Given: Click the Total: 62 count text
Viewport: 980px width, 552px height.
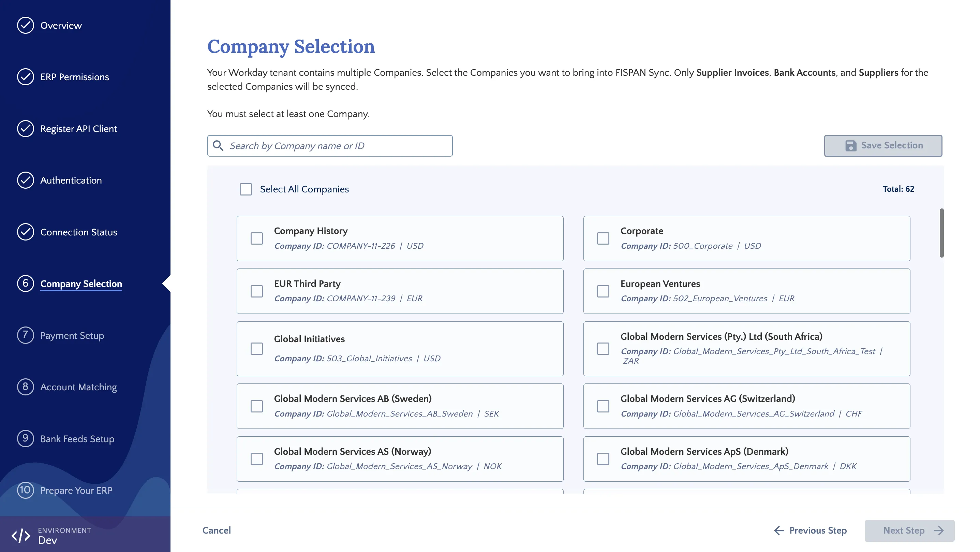Looking at the screenshot, I should tap(898, 189).
